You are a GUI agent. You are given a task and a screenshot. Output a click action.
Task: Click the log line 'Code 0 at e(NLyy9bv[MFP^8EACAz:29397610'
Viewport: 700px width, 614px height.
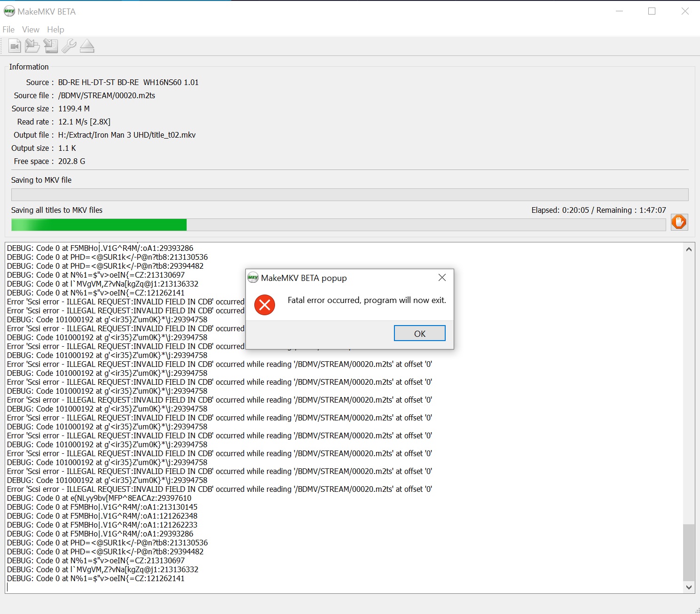(x=99, y=498)
